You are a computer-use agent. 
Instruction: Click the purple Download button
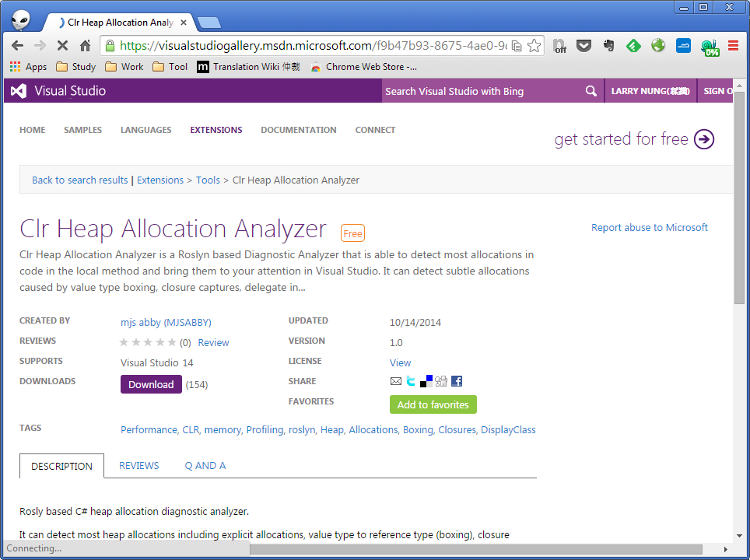click(x=151, y=384)
